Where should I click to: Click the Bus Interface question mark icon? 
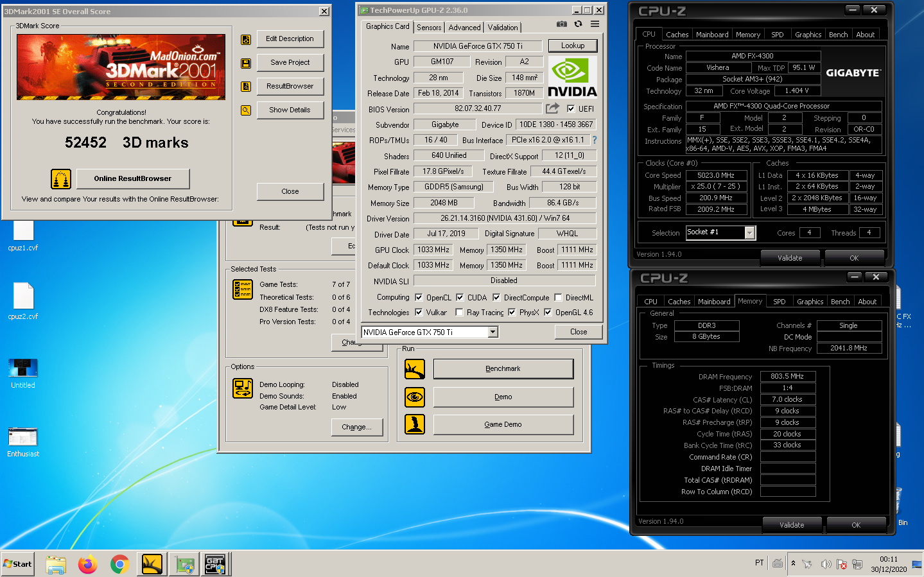595,140
